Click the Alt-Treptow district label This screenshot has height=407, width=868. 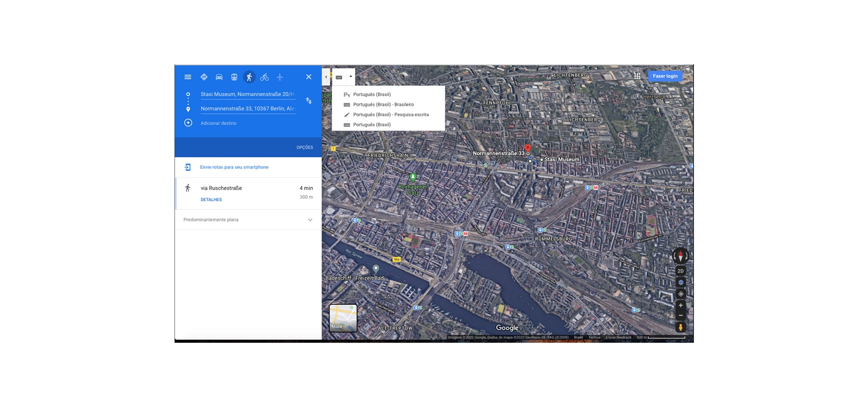(395, 328)
